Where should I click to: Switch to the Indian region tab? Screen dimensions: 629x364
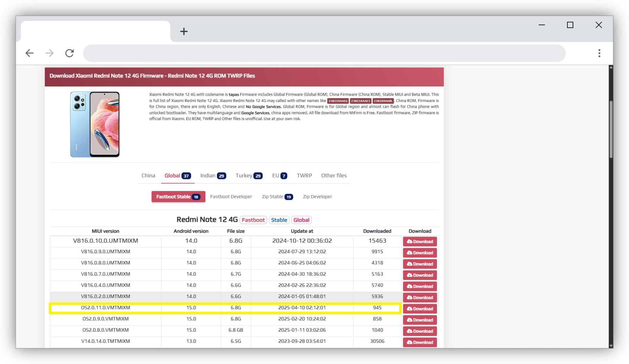point(213,175)
